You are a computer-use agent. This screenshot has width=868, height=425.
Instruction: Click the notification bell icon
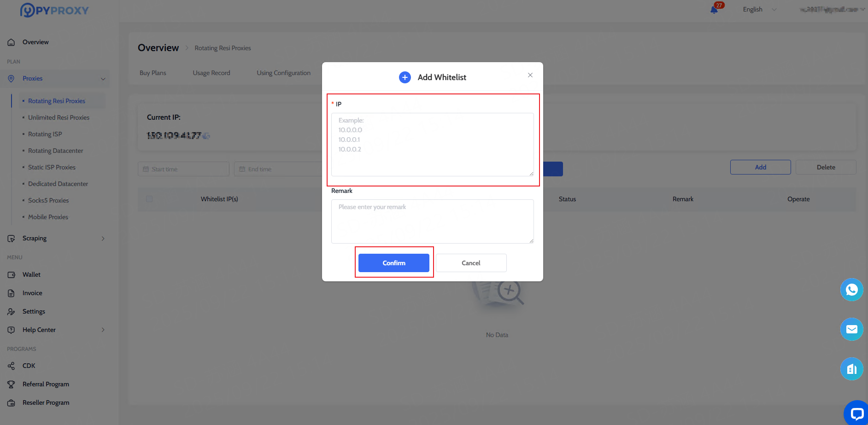point(714,10)
